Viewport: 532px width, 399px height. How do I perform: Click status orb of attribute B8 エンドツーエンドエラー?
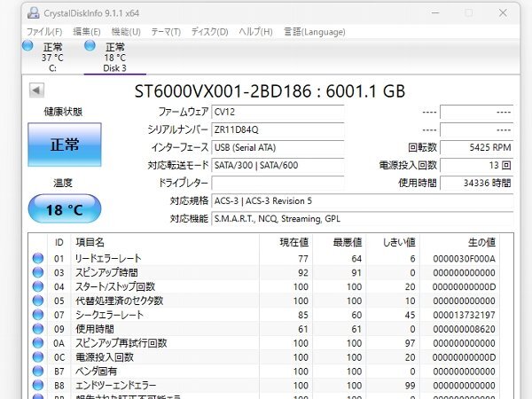click(x=38, y=385)
